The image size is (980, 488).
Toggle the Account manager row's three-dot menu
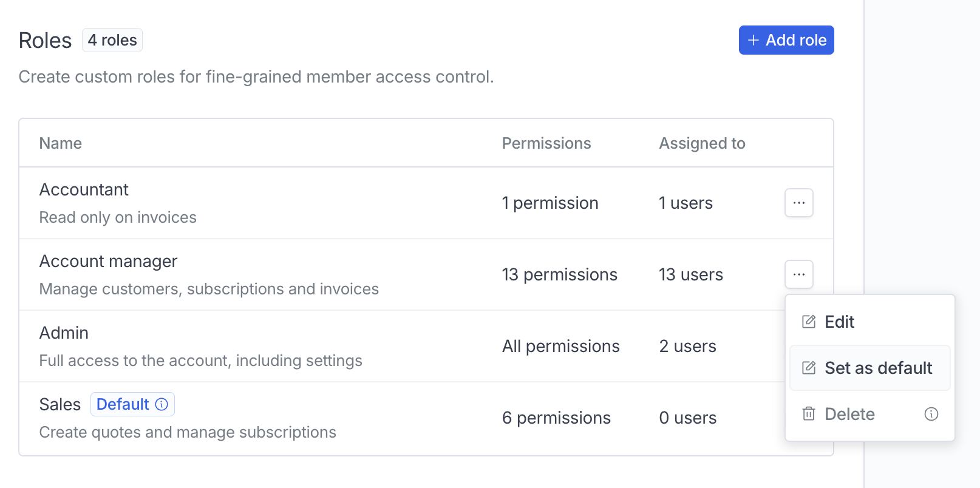pos(798,274)
